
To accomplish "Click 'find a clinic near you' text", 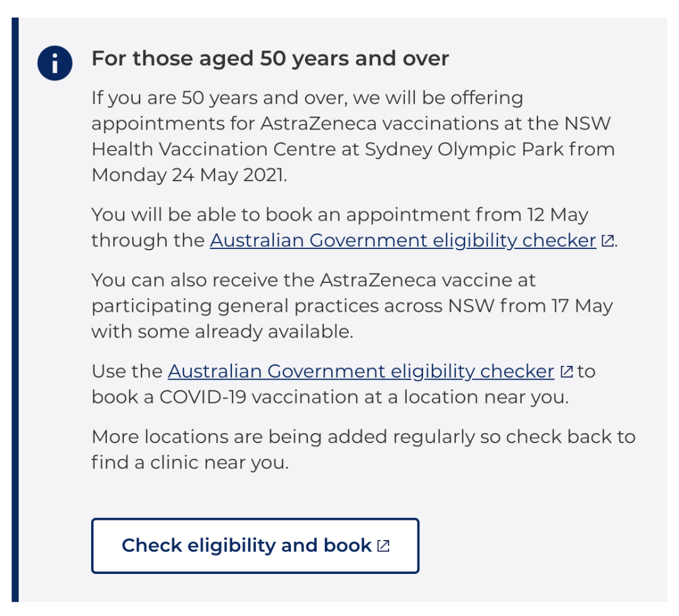I will tap(189, 463).
